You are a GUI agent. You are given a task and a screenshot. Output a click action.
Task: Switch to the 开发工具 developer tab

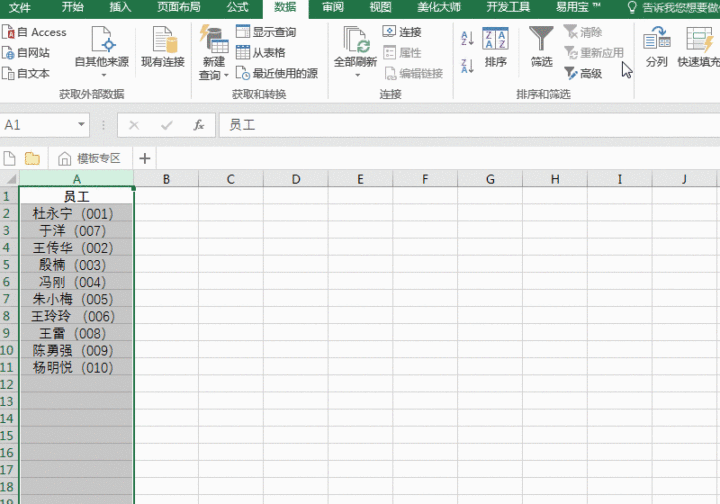pos(508,7)
